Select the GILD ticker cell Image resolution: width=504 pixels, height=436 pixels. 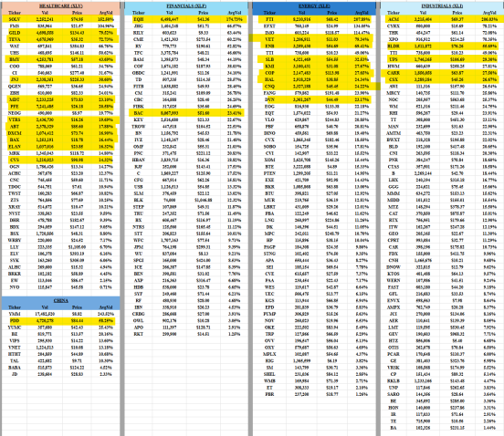tap(15, 33)
